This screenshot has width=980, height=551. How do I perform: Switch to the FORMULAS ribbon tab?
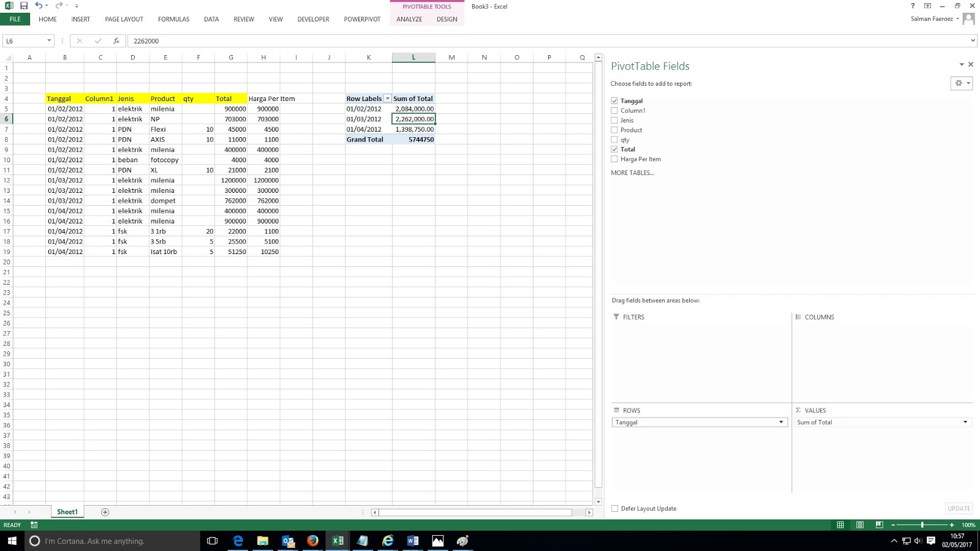coord(174,19)
